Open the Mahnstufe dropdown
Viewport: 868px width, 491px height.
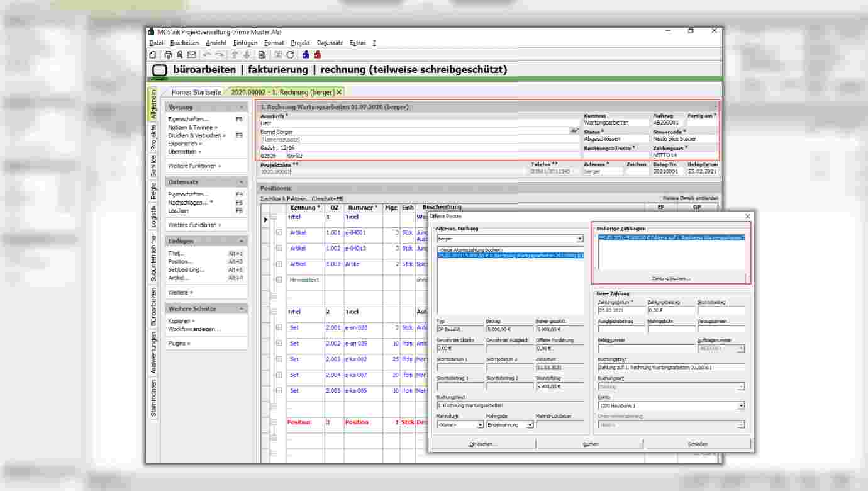pyautogui.click(x=481, y=425)
